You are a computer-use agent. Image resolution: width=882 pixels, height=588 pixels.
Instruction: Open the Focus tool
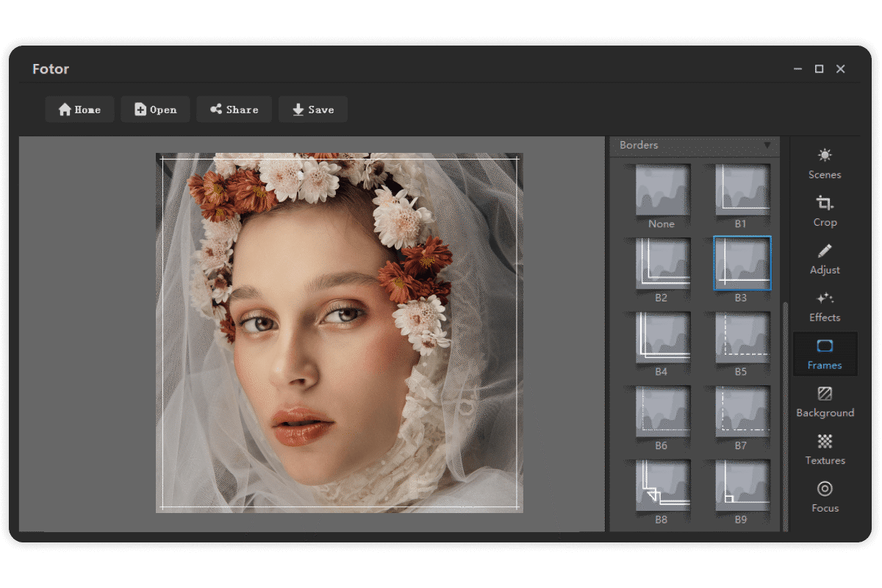(x=824, y=498)
